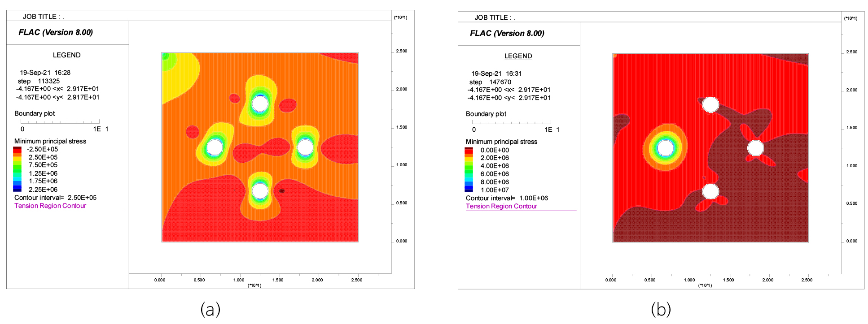The image size is (868, 324).
Task: Click the x-range line in plot (a) legend
Action: [x=57, y=89]
